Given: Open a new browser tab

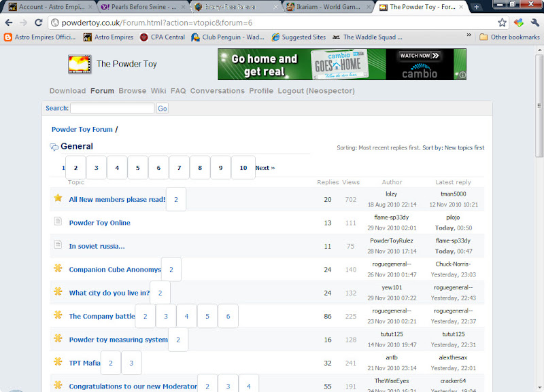Looking at the screenshot, I should point(477,7).
